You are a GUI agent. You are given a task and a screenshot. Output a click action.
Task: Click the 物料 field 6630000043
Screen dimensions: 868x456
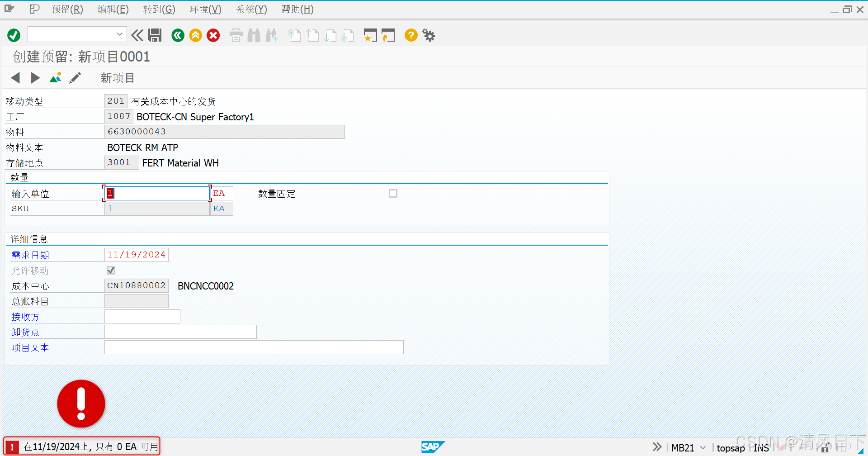point(225,132)
